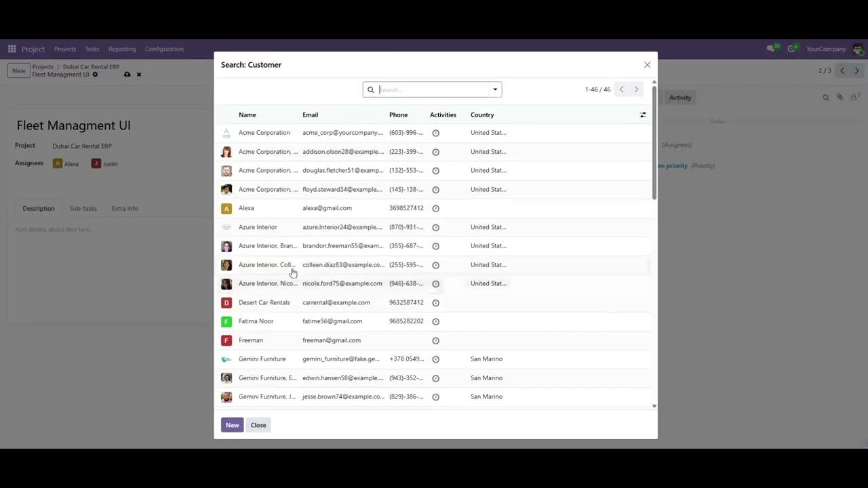The width and height of the screenshot is (868, 488).
Task: Close the Search: Customer dialog with X
Action: point(647,65)
